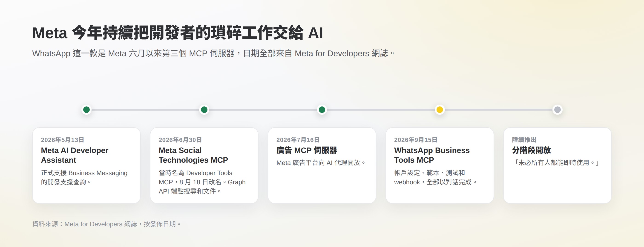This screenshot has height=247, width=644.
Task: Click the description 帳戶設定、範本、測試和 webhook
Action: pyautogui.click(x=435, y=177)
